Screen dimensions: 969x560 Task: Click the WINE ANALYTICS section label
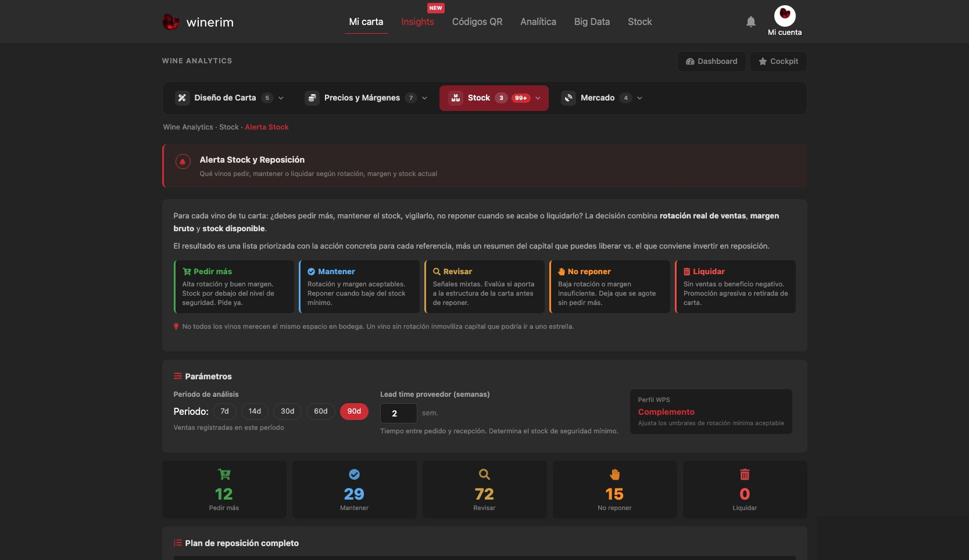click(197, 61)
